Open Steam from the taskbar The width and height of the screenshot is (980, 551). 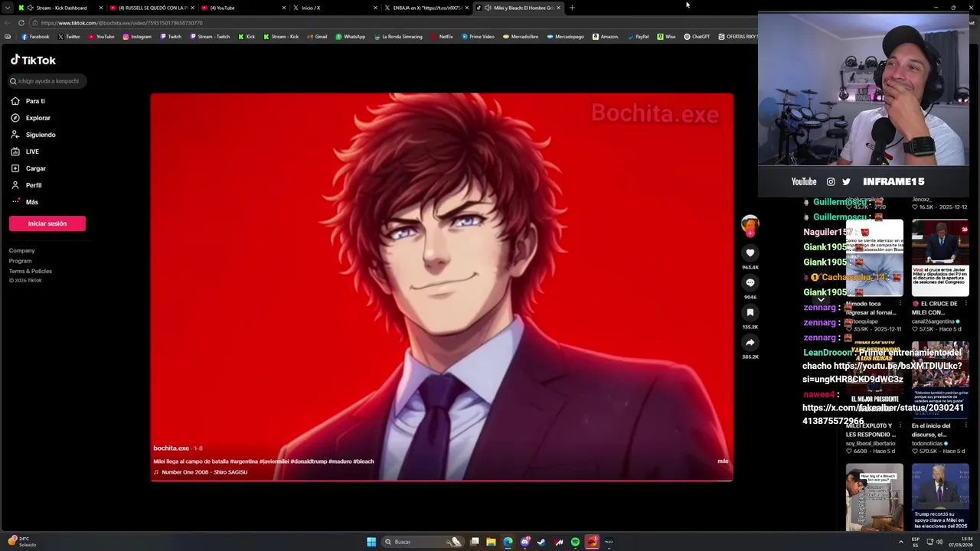pyautogui.click(x=541, y=542)
